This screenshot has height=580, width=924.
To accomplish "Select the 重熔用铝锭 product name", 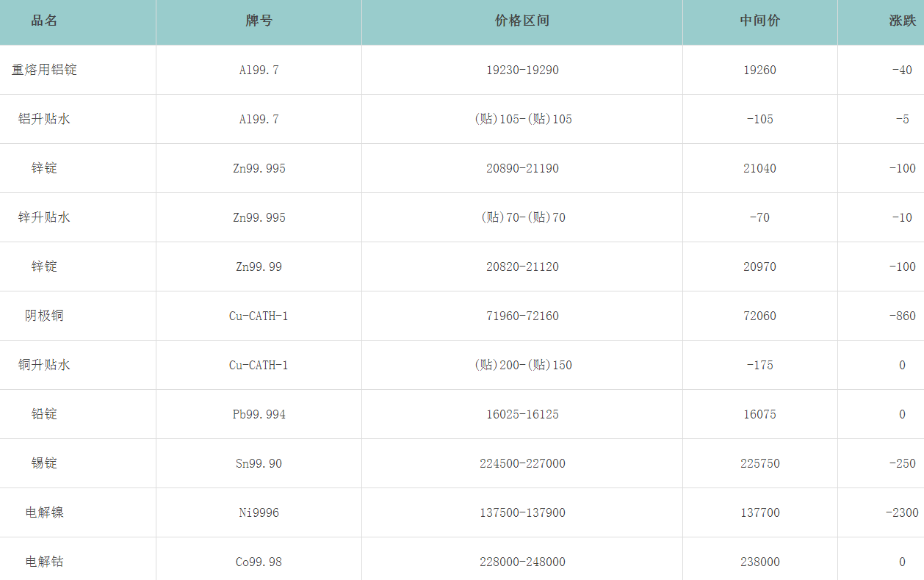I will coord(44,70).
